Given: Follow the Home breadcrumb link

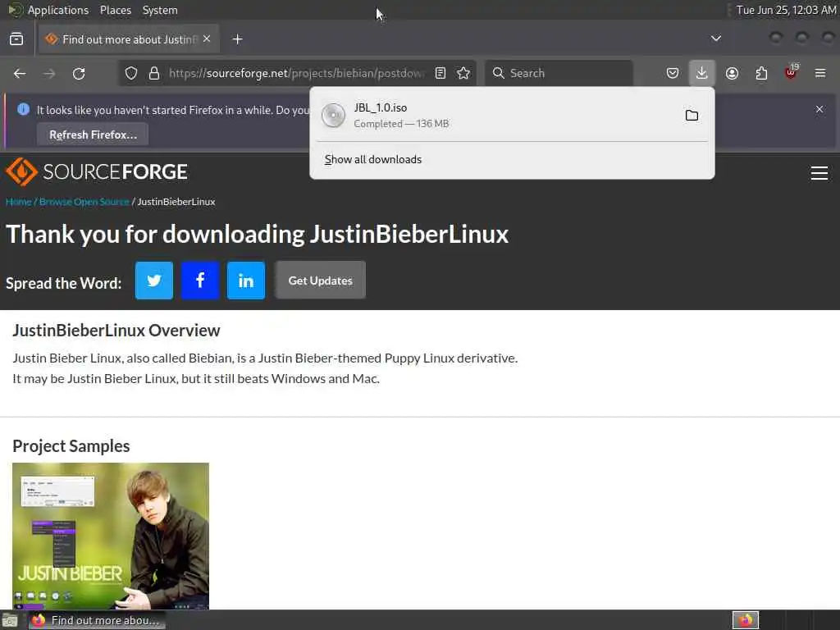Looking at the screenshot, I should (x=18, y=202).
